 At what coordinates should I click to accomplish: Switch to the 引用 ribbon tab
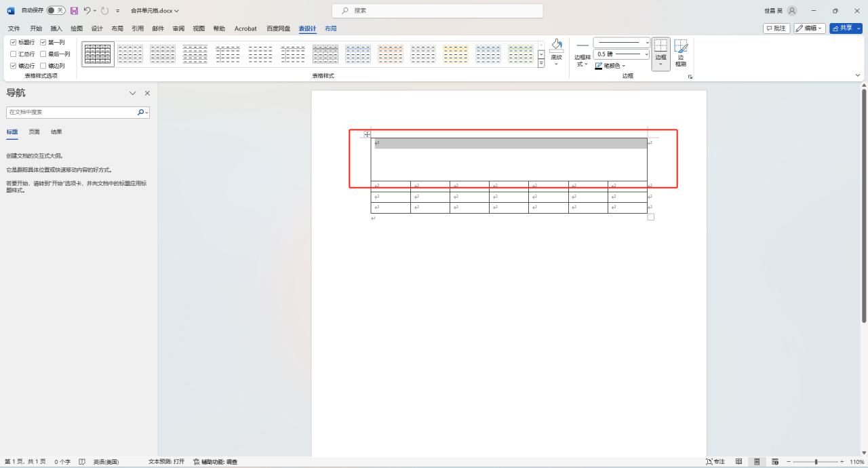(138, 28)
